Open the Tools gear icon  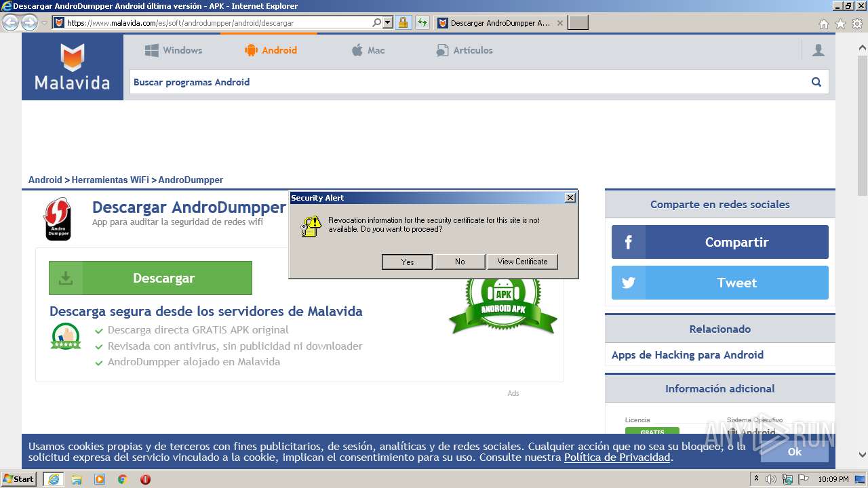(857, 24)
